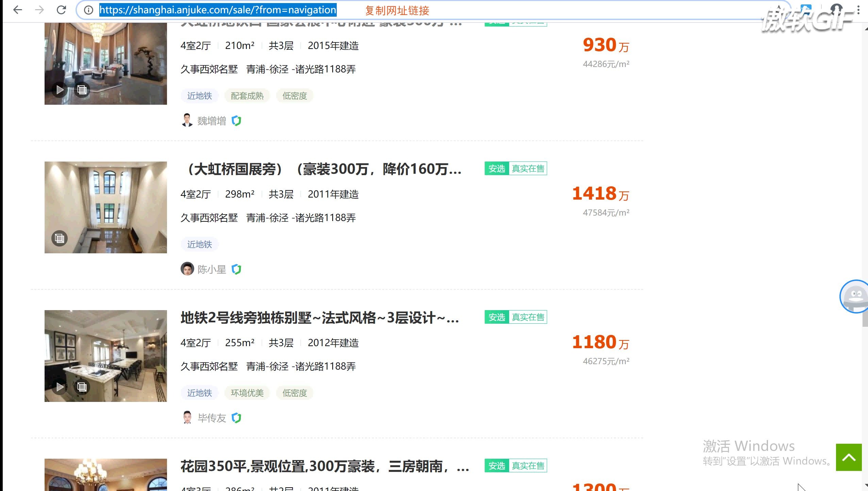Click 低密度 tag on 930万 listing
The width and height of the screenshot is (868, 491).
point(295,96)
